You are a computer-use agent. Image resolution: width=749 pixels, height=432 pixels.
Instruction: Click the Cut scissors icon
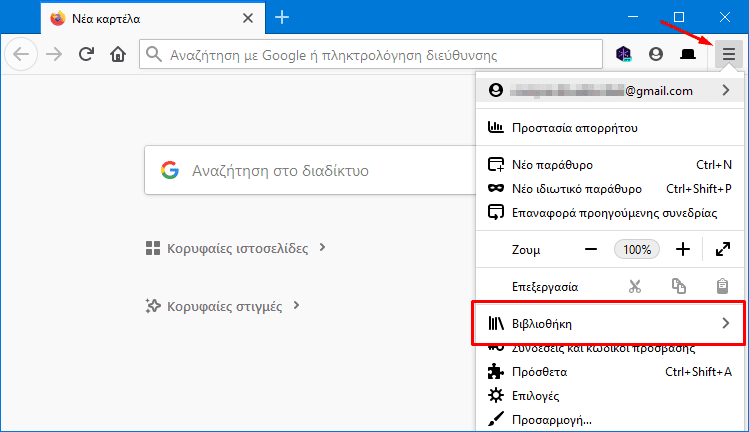pyautogui.click(x=634, y=286)
